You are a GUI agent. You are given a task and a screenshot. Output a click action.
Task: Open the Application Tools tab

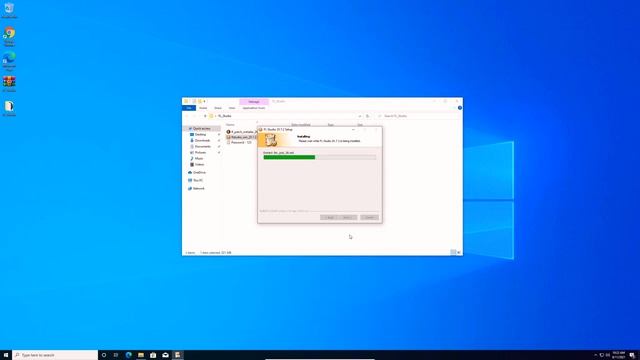(253, 108)
